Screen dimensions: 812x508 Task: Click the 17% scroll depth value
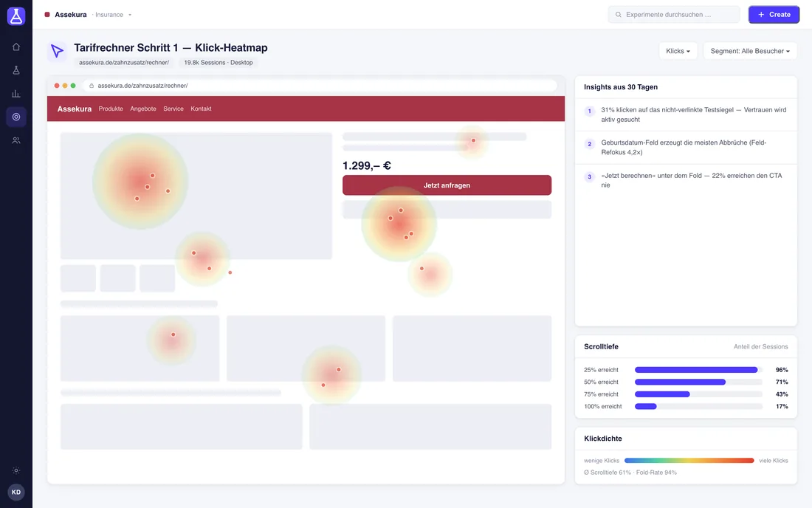(x=782, y=407)
